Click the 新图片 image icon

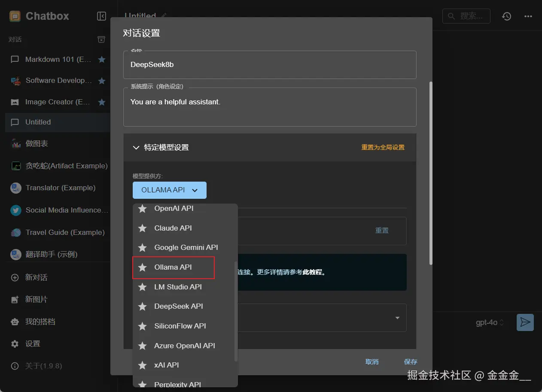click(x=15, y=300)
